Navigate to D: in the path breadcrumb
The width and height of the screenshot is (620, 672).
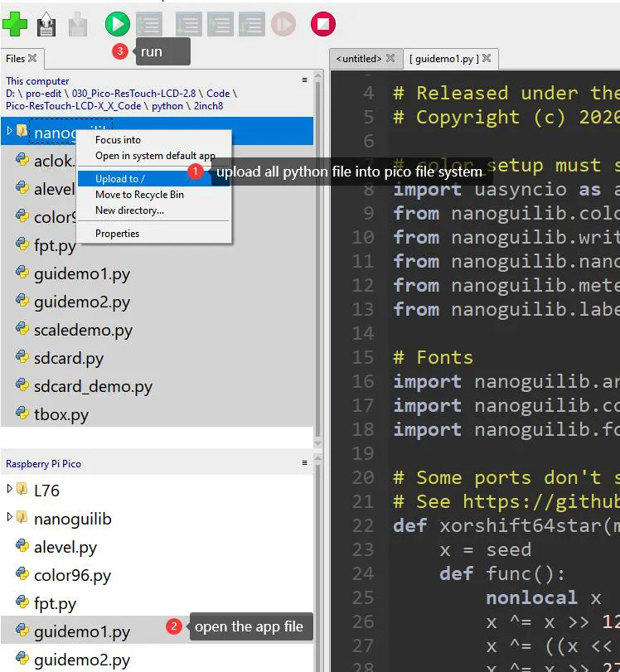pos(10,94)
